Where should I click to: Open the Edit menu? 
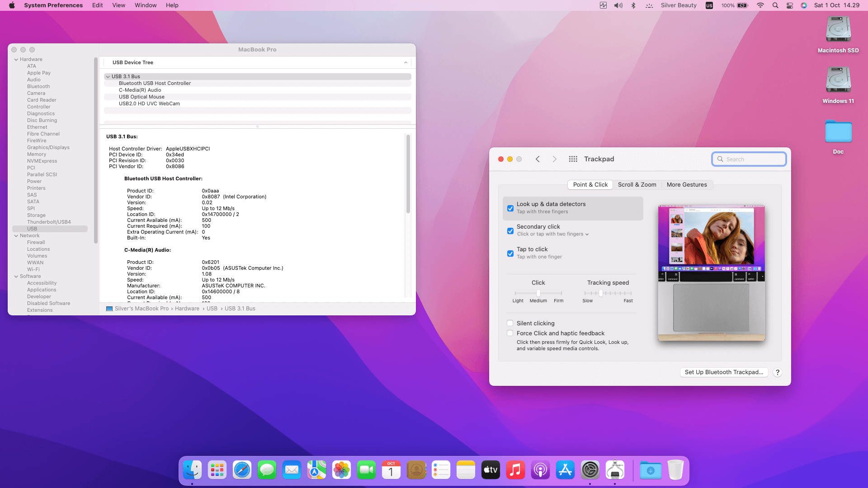[x=98, y=5]
